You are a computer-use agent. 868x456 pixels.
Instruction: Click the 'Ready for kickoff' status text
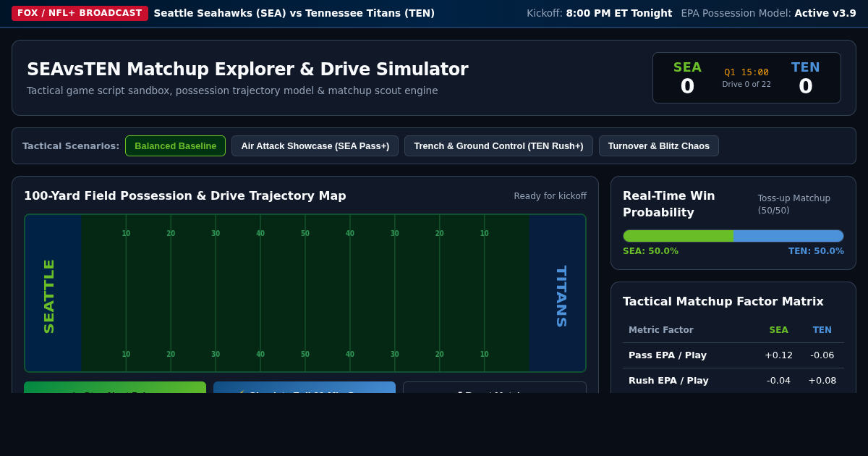pos(550,196)
